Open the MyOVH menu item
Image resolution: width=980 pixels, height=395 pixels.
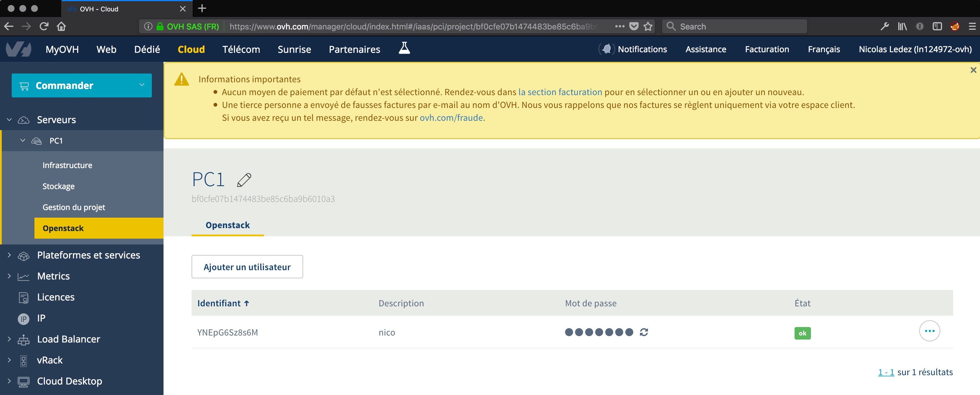(62, 49)
